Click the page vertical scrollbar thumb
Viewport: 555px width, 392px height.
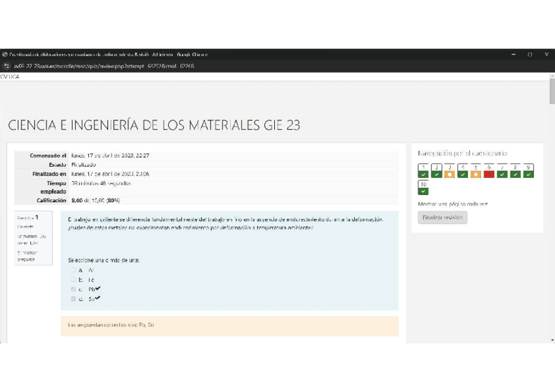coord(551,92)
